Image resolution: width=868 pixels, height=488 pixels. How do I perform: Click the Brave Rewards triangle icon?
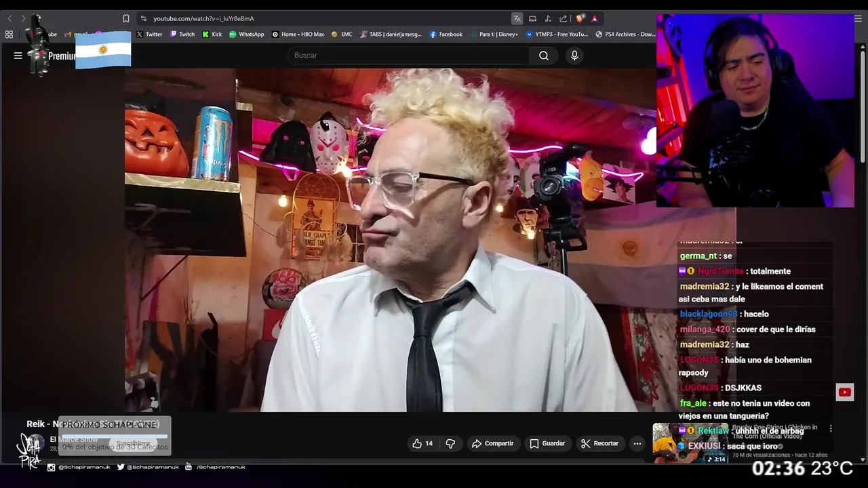tap(595, 18)
